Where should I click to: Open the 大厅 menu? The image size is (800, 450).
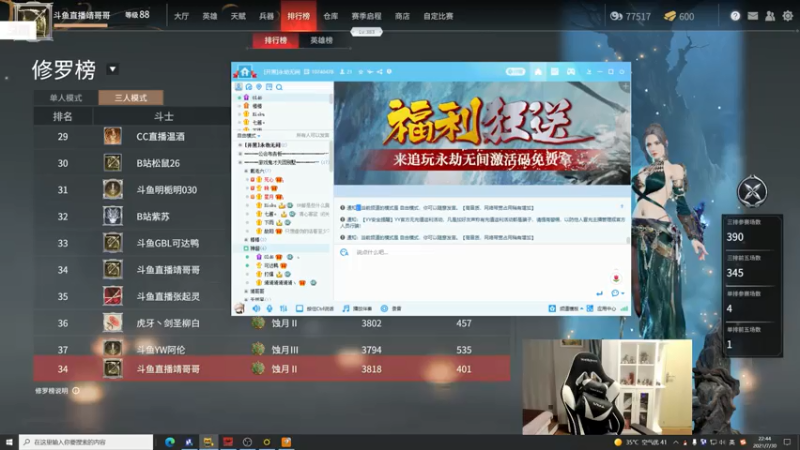coord(181,16)
